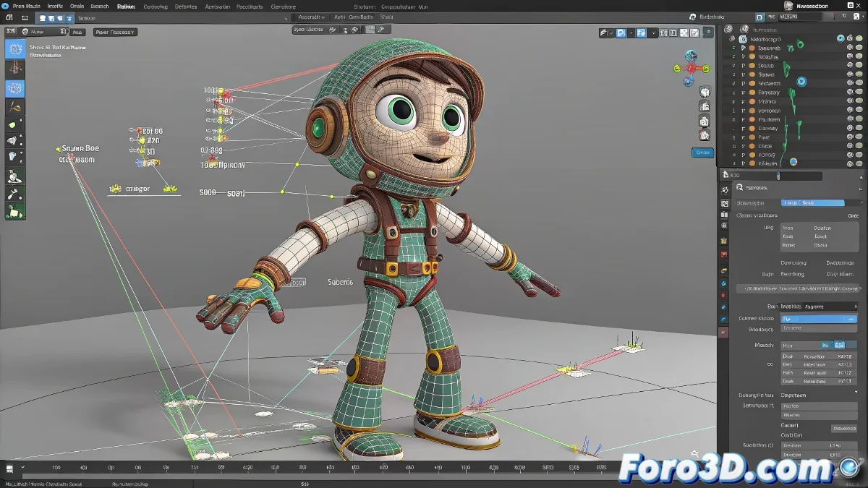Open the 'Pren Mauln' menu in the menu bar

pos(27,6)
